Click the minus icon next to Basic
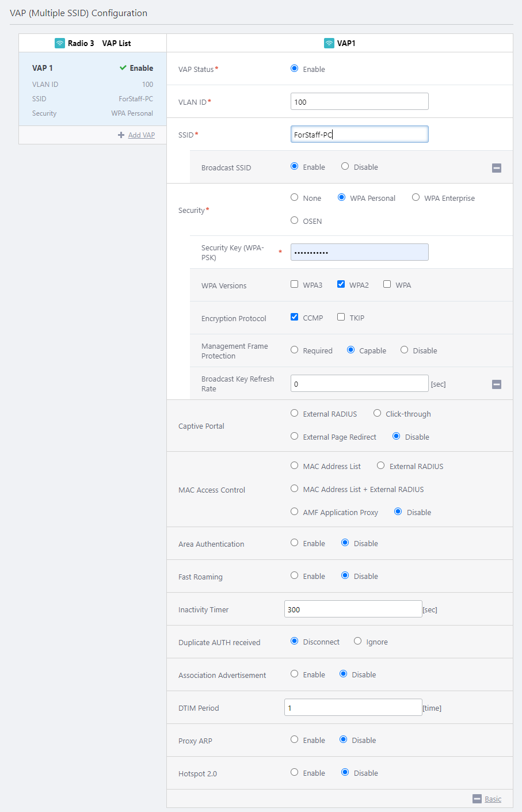The width and height of the screenshot is (522, 812). [477, 799]
